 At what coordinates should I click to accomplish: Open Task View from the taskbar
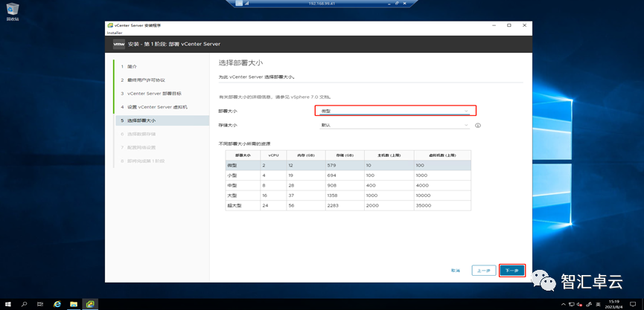[x=40, y=304]
